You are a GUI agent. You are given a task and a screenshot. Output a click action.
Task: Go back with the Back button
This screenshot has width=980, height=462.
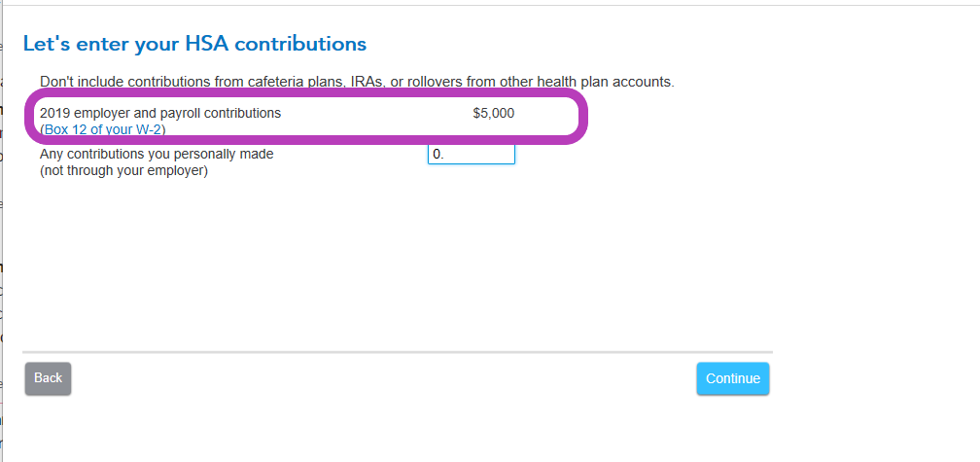(x=48, y=378)
